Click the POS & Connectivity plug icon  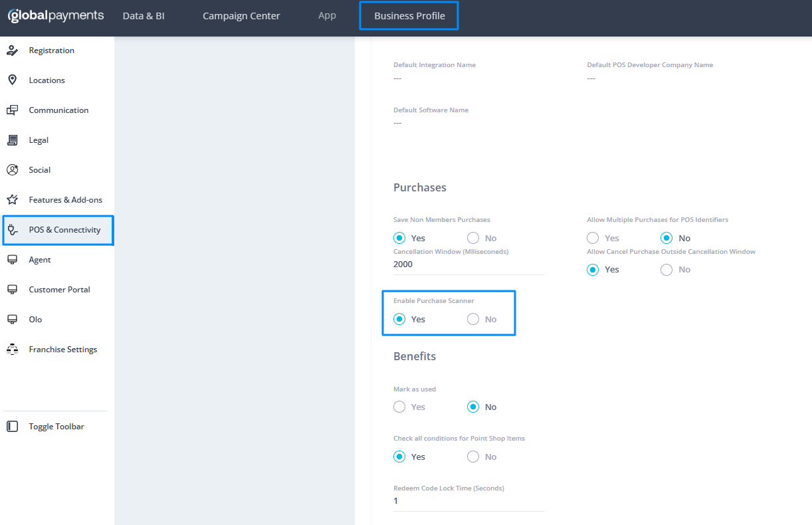tap(12, 230)
